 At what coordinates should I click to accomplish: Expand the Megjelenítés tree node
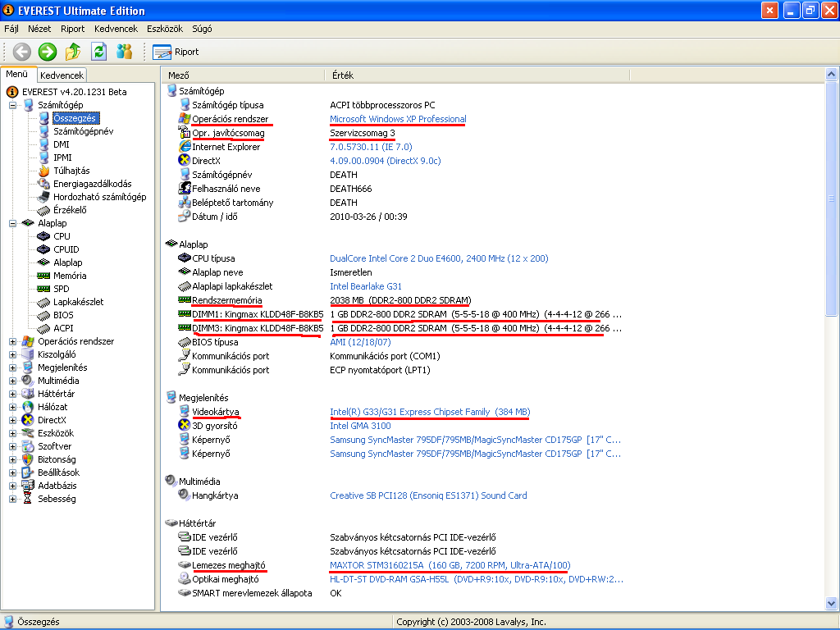tap(12, 367)
